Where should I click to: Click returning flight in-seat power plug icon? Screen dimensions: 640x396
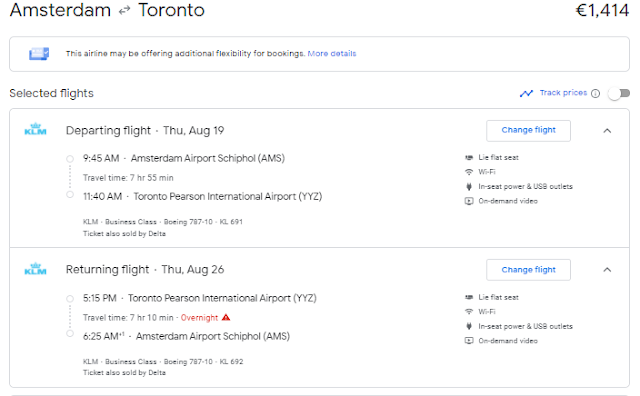tap(469, 326)
